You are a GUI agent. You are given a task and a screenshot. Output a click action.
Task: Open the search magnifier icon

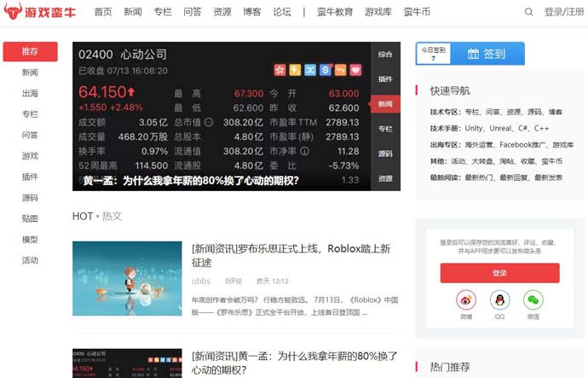click(528, 12)
